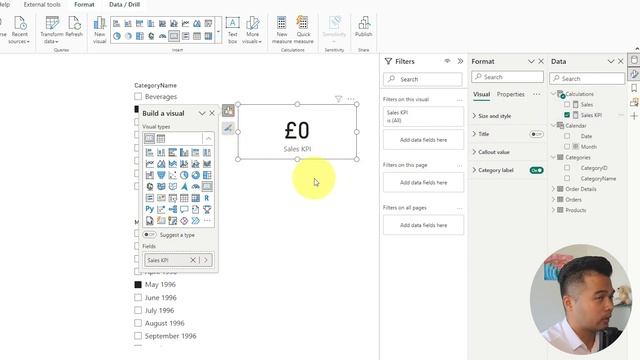Select the Q&A speech bubble visual type
This screenshot has height=360, width=640.
(184, 209)
